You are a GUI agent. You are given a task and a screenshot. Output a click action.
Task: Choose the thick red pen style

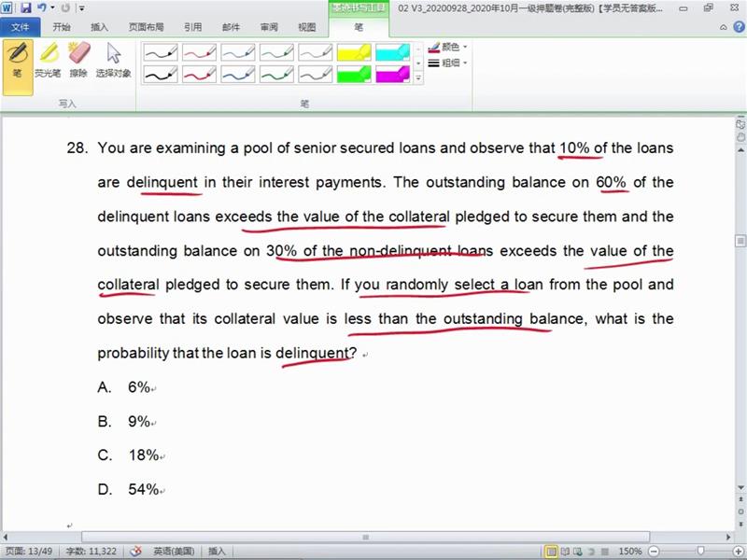(x=199, y=74)
